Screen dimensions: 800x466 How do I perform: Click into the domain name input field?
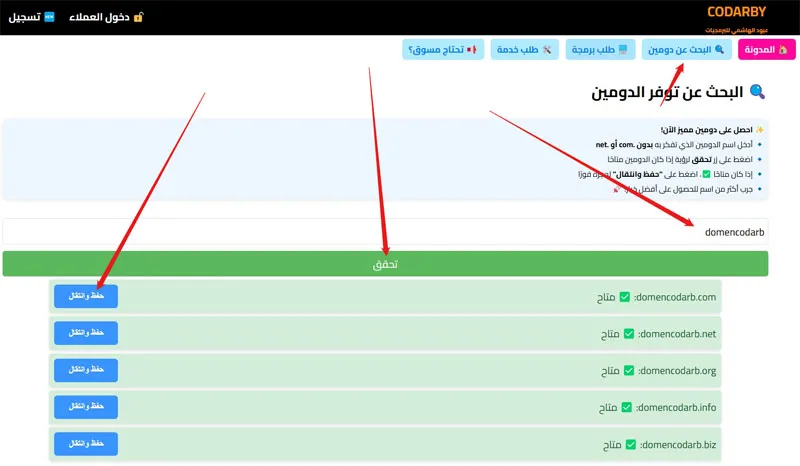tap(385, 232)
